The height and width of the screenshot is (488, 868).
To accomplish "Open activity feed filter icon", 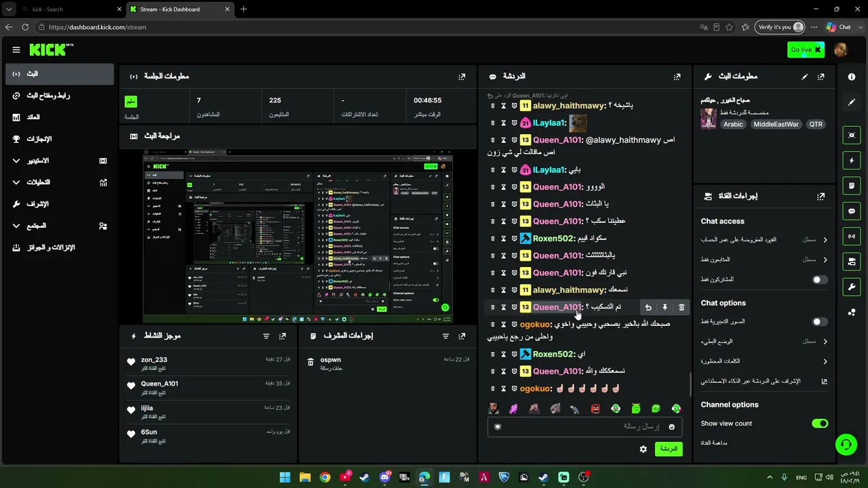I will click(x=267, y=335).
